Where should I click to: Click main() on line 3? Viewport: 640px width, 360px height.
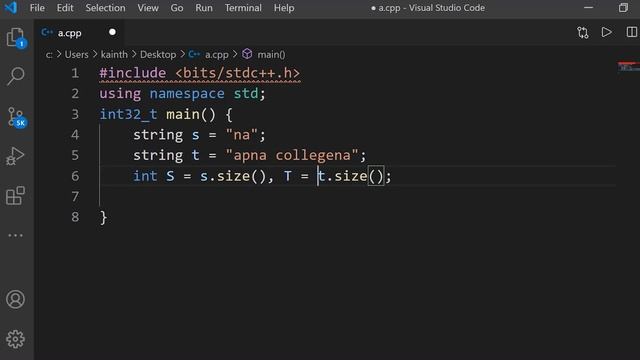coord(191,114)
